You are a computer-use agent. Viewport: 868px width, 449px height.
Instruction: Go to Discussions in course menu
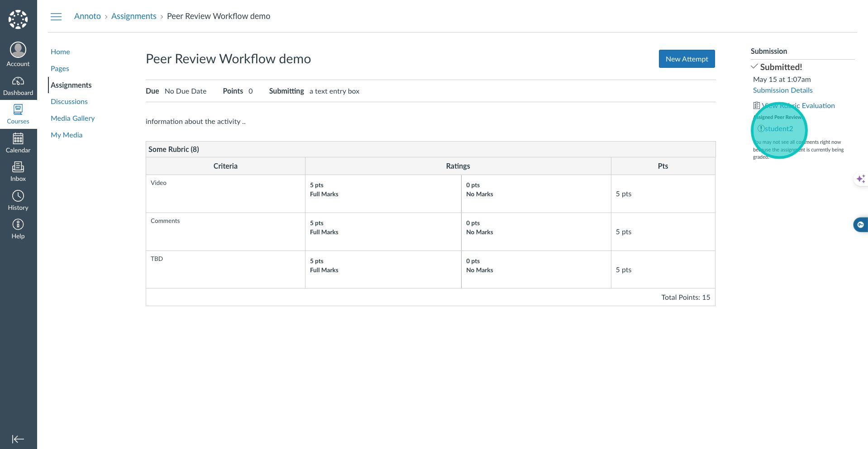69,102
